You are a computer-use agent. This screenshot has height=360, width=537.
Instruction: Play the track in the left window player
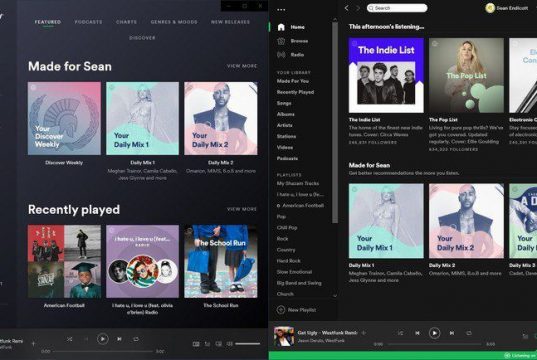(x=102, y=339)
